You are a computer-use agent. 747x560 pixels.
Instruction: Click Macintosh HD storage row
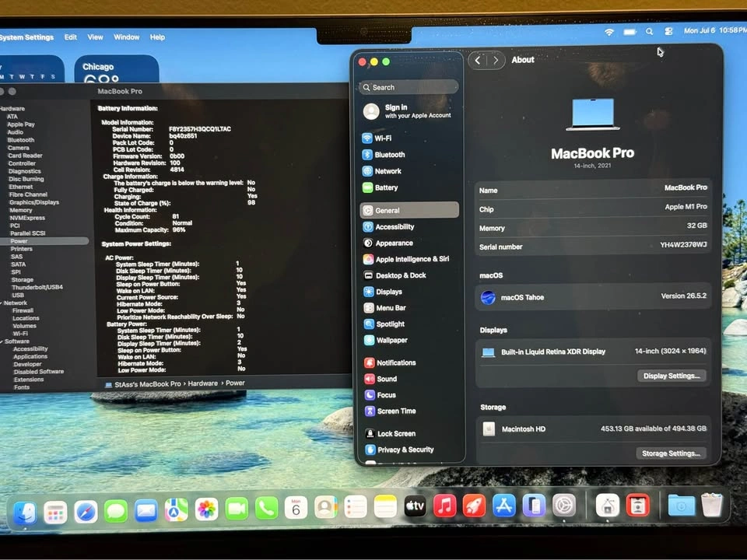coord(593,429)
